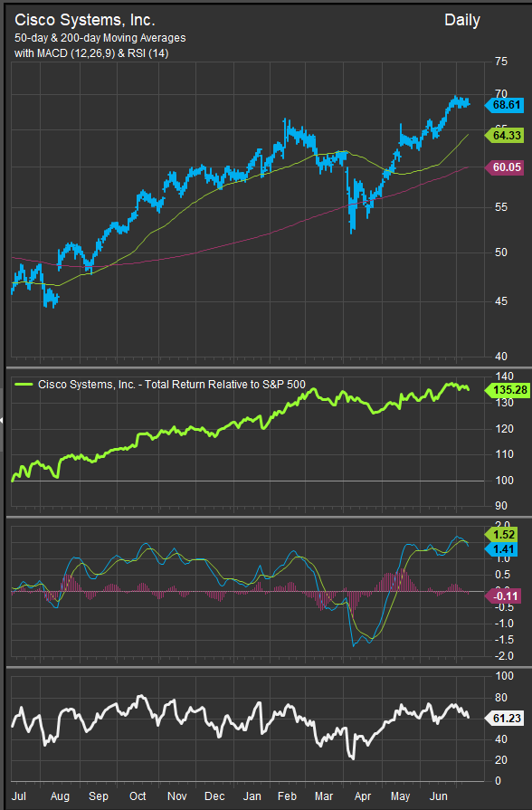Image resolution: width=532 pixels, height=810 pixels.
Task: Click the 140 relative return axis label
Action: pos(504,376)
